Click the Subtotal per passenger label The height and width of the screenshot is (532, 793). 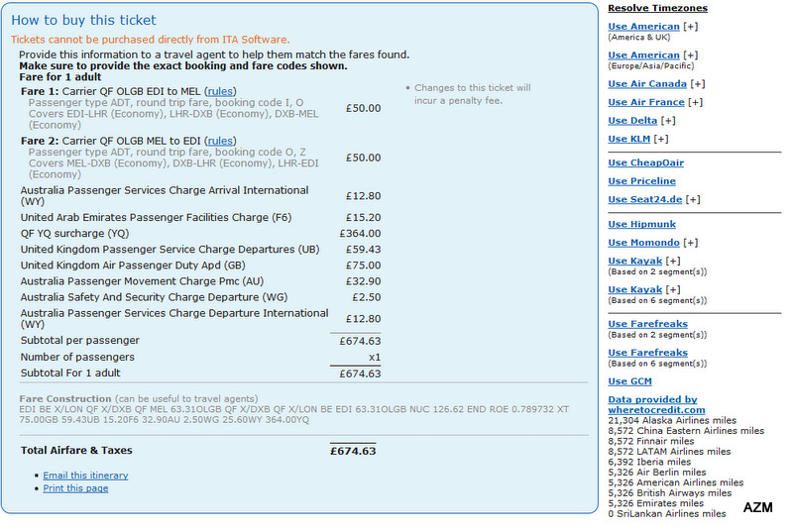tap(80, 341)
